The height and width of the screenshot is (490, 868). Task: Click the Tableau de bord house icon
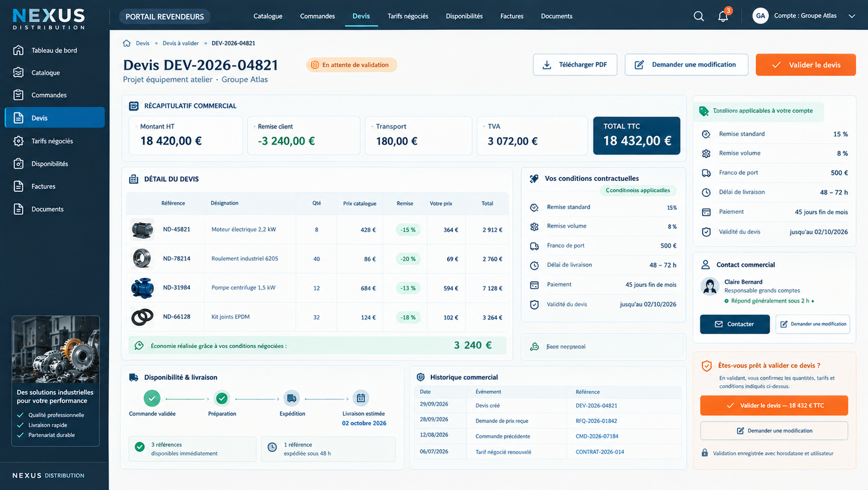18,50
